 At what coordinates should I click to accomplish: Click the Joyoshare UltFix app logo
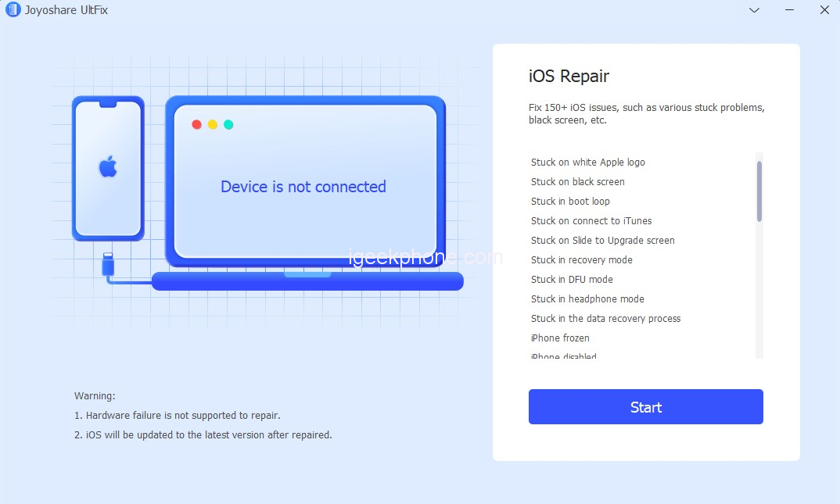click(x=13, y=10)
